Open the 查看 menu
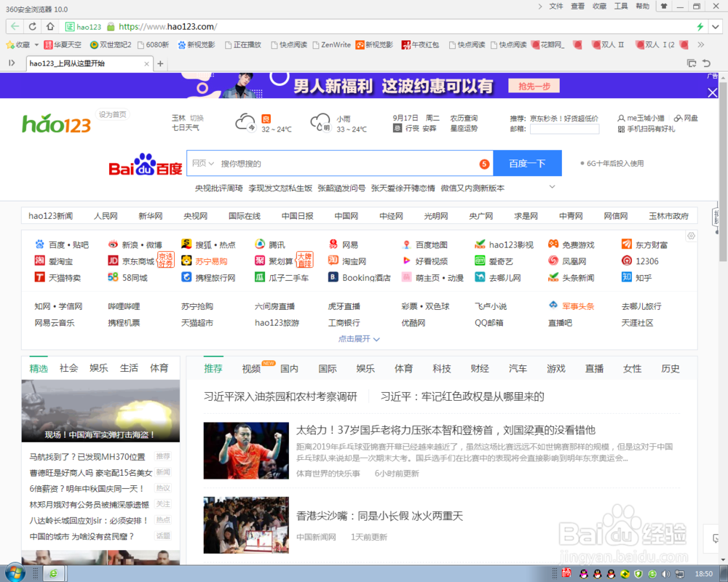The image size is (728, 582). pyautogui.click(x=578, y=6)
